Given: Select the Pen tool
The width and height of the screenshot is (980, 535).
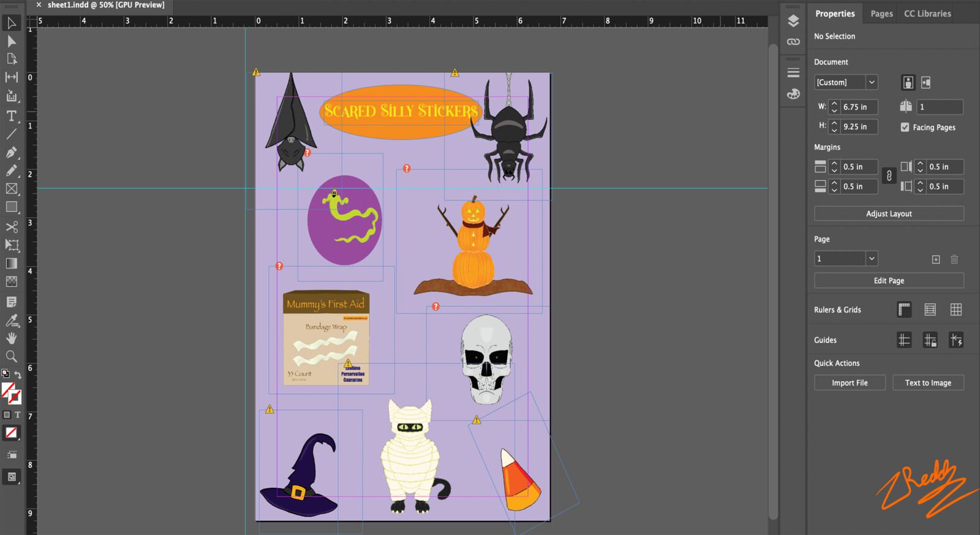Looking at the screenshot, I should [12, 152].
